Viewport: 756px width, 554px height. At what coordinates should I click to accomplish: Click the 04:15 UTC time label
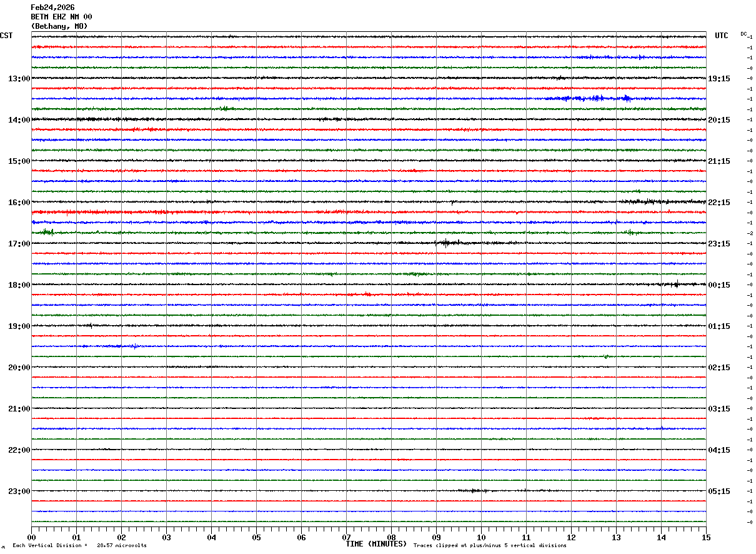pyautogui.click(x=719, y=450)
